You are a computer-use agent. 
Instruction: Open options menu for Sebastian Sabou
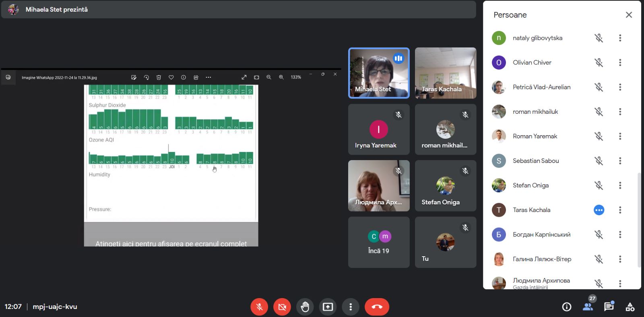click(620, 161)
